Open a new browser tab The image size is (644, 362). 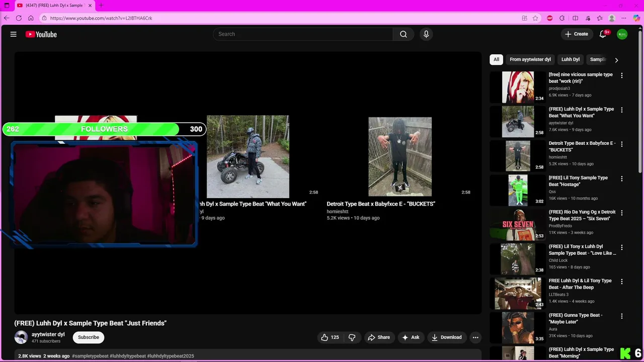[101, 6]
